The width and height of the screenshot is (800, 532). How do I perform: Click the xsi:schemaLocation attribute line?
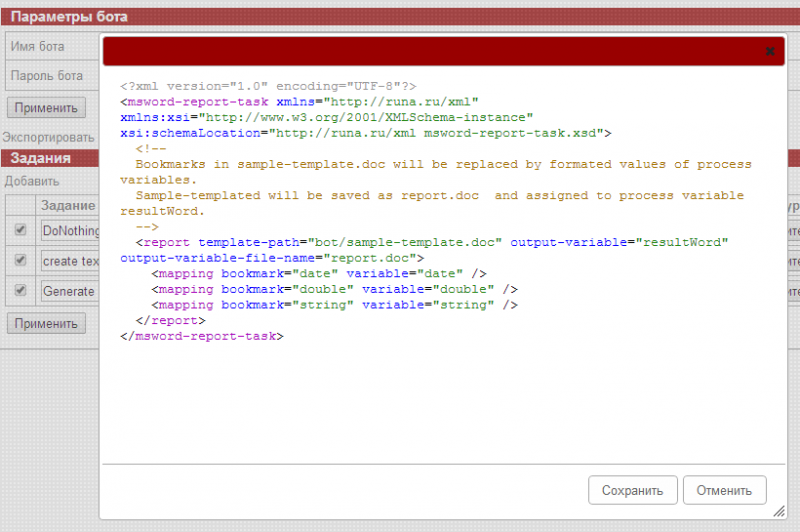366,133
